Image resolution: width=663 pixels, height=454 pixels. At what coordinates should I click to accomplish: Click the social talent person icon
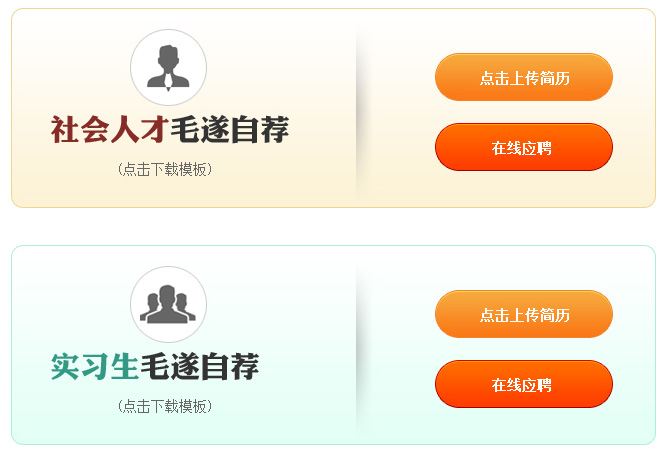[168, 67]
